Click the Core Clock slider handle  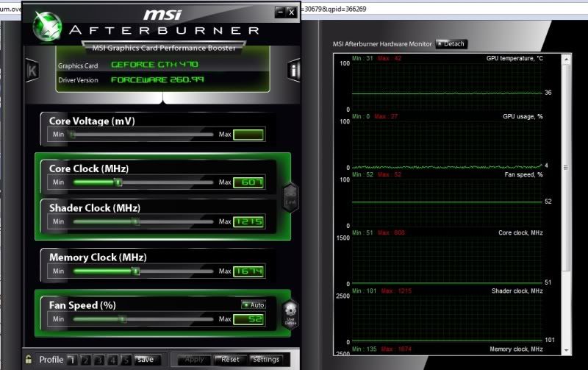pos(118,182)
